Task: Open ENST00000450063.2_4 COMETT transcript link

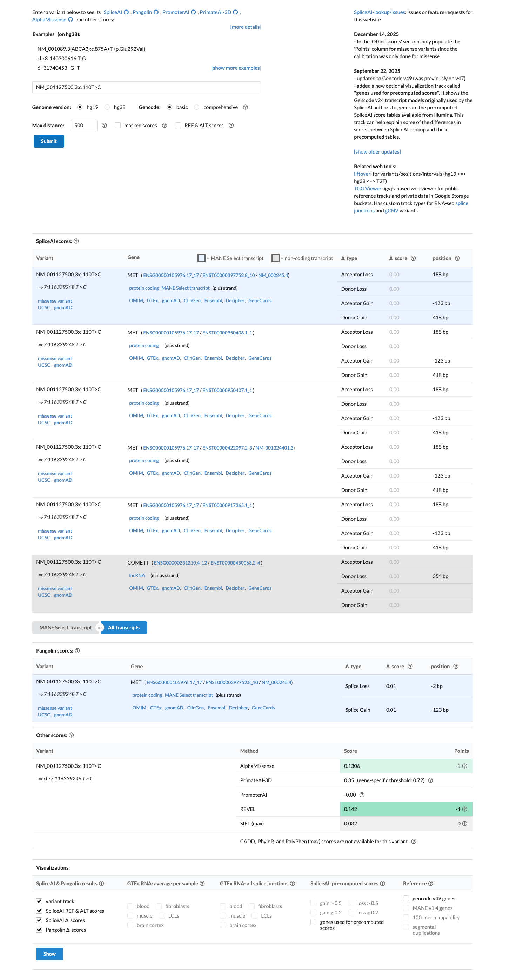Action: (x=235, y=563)
